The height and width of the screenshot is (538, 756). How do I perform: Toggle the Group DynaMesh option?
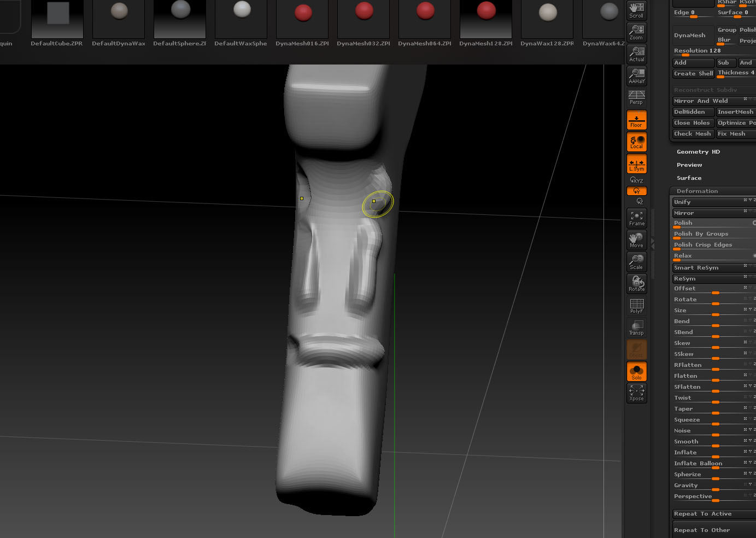tap(726, 30)
